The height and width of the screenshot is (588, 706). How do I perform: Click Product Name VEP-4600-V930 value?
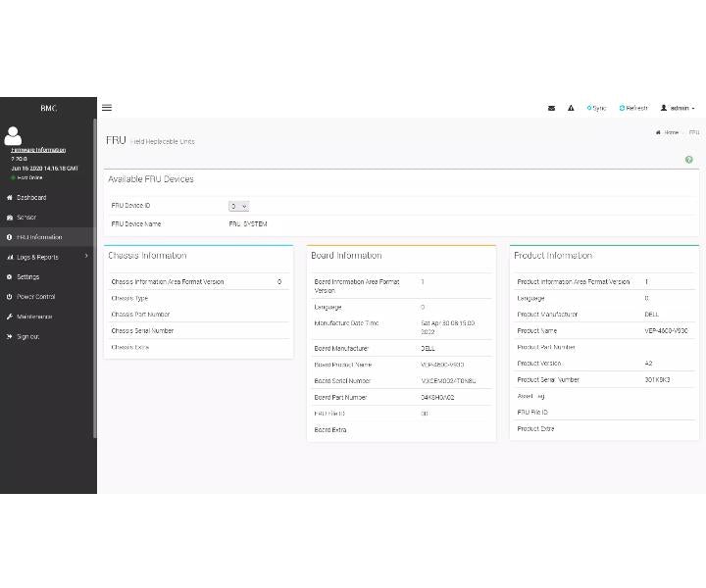[666, 330]
